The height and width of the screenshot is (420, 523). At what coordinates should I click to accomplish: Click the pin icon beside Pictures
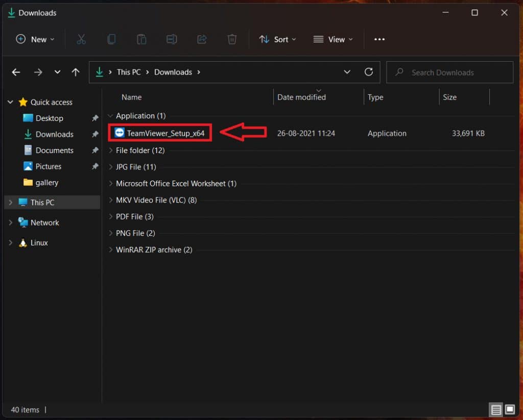(x=95, y=166)
